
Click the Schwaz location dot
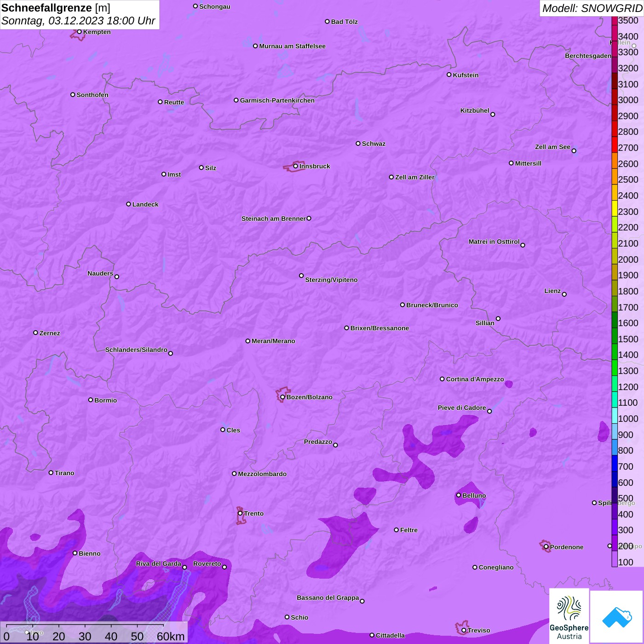point(358,144)
